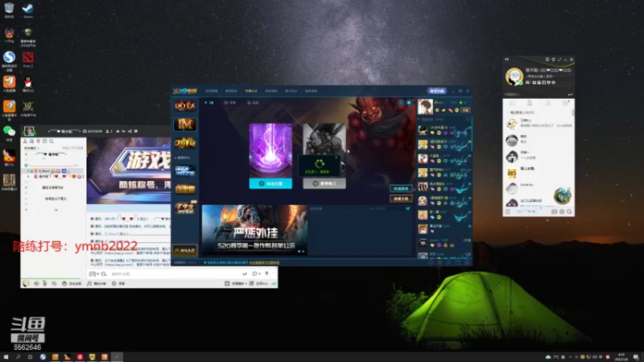Click the share icon in YY channel header
644x362 pixels.
130,131
